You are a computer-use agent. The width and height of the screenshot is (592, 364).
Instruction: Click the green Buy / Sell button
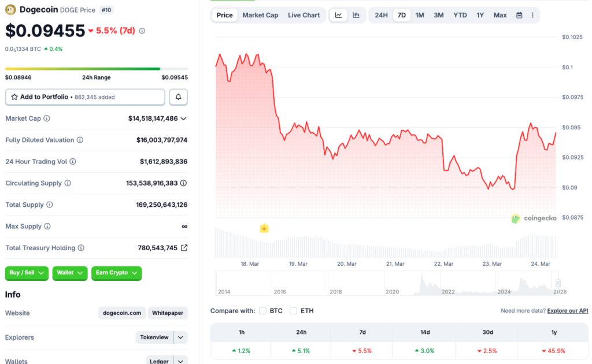coord(26,273)
